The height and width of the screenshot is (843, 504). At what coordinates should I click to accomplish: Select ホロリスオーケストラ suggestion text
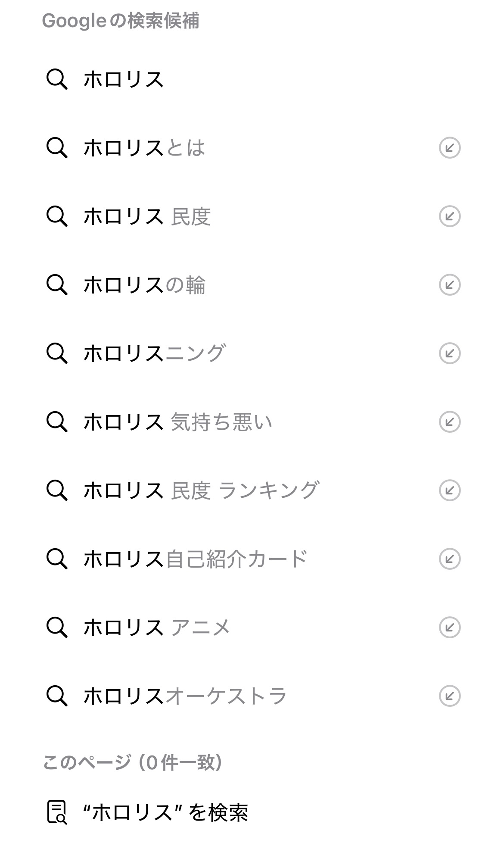click(x=185, y=696)
